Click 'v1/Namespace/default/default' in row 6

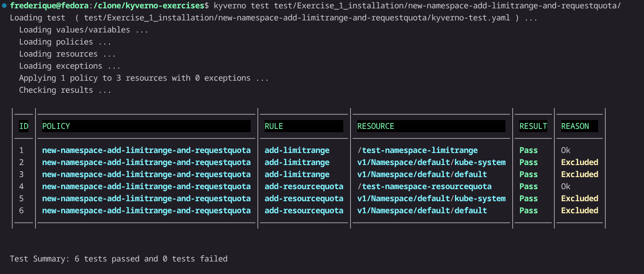(422, 210)
